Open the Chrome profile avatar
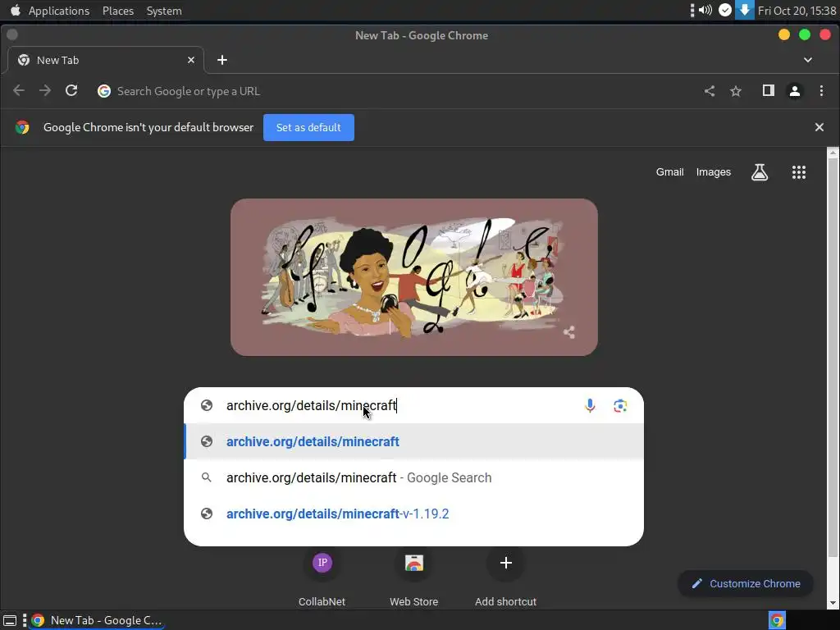The height and width of the screenshot is (630, 840). 795,91
